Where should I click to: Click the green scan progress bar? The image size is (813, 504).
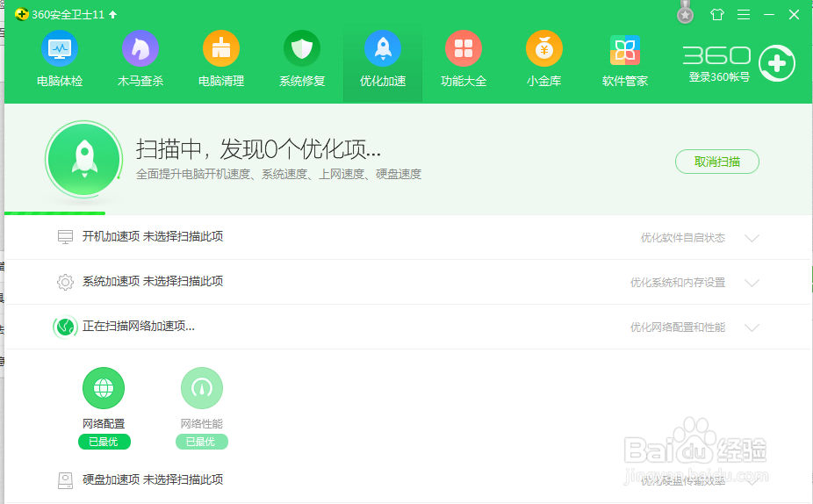click(x=55, y=213)
